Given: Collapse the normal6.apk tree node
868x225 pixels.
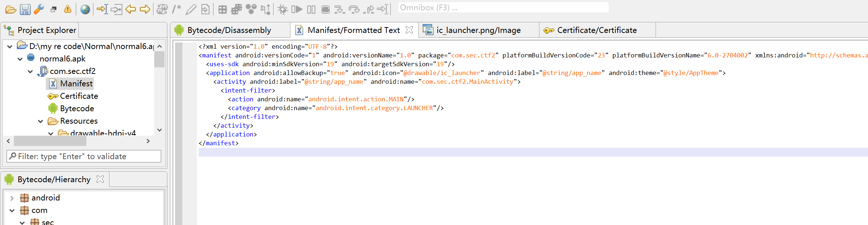Looking at the screenshot, I should [20, 59].
